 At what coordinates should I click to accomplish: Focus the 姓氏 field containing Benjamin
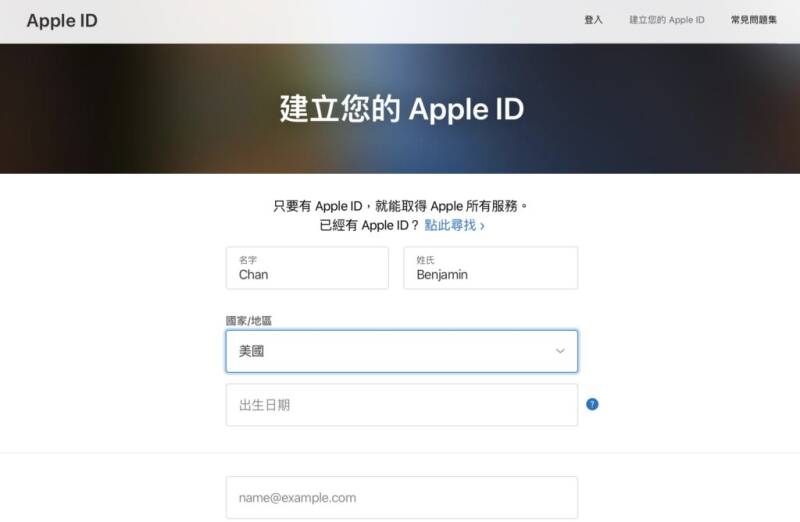pyautogui.click(x=490, y=268)
